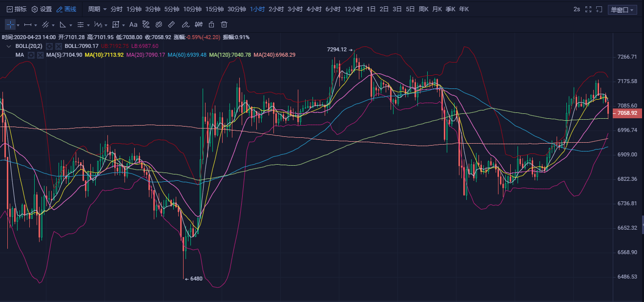Image resolution: width=644 pixels, height=302 pixels.
Task: Enter fullscreen chart mode
Action: pos(588,9)
